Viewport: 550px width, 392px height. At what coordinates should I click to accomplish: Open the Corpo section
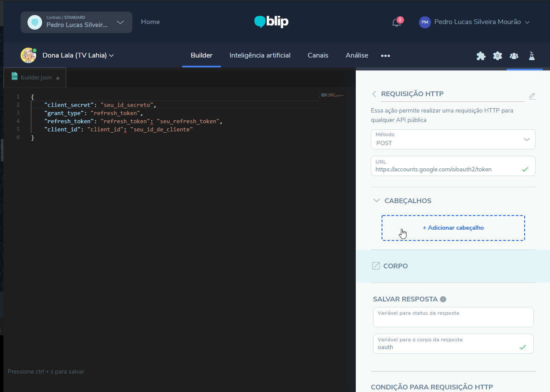453,266
